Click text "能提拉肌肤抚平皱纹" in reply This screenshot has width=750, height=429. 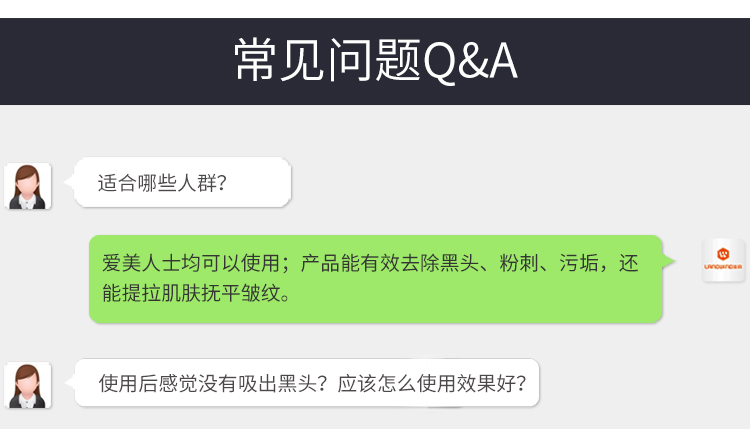[x=190, y=293]
